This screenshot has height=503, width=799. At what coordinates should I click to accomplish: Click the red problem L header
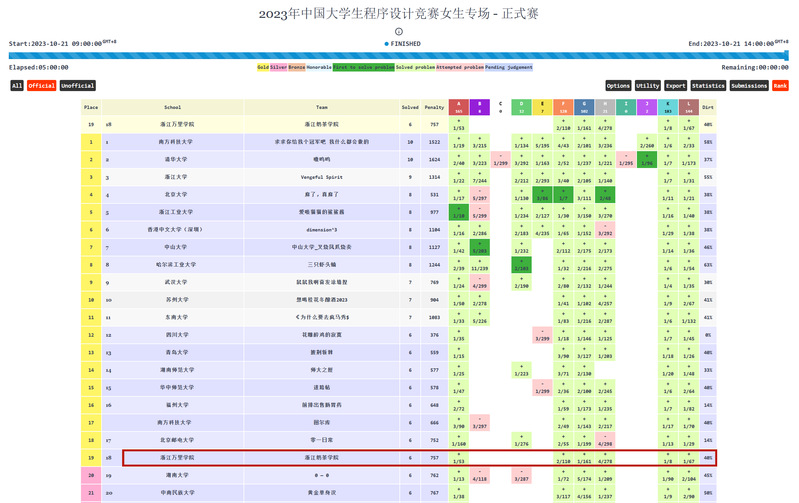tap(687, 105)
